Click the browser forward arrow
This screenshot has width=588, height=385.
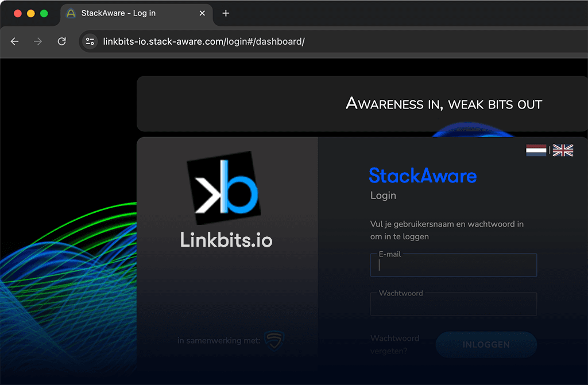click(x=38, y=41)
